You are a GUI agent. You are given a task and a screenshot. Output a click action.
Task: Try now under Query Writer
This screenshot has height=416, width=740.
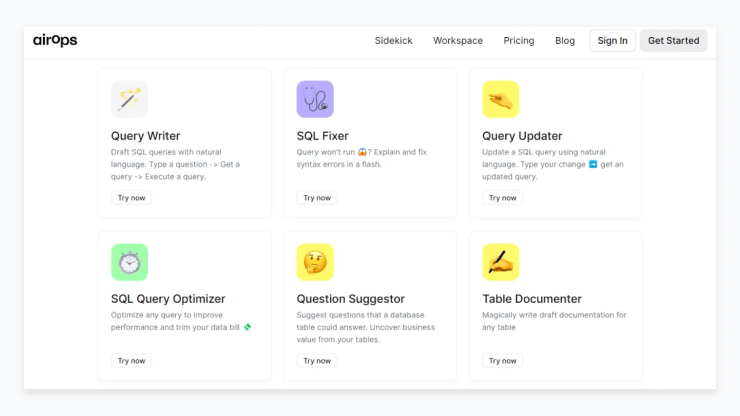[131, 198]
